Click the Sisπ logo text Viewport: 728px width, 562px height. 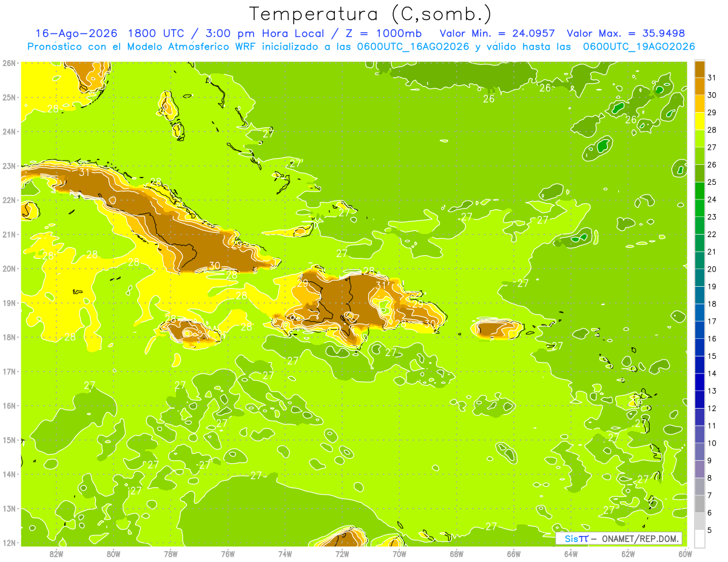(x=576, y=538)
